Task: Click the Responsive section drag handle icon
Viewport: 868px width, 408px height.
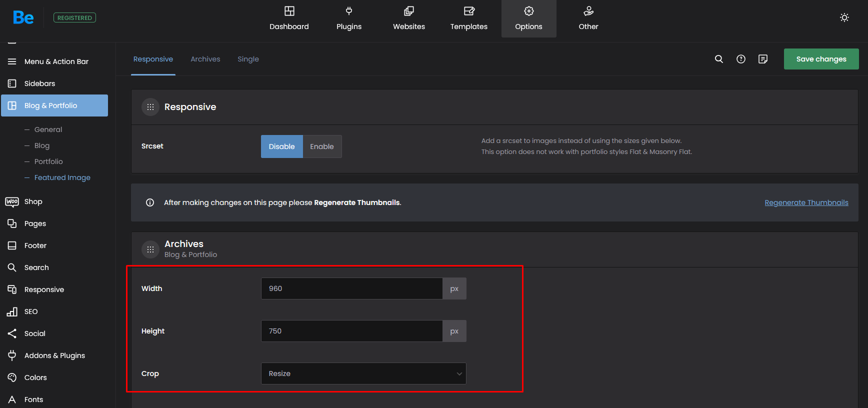Action: 150,107
